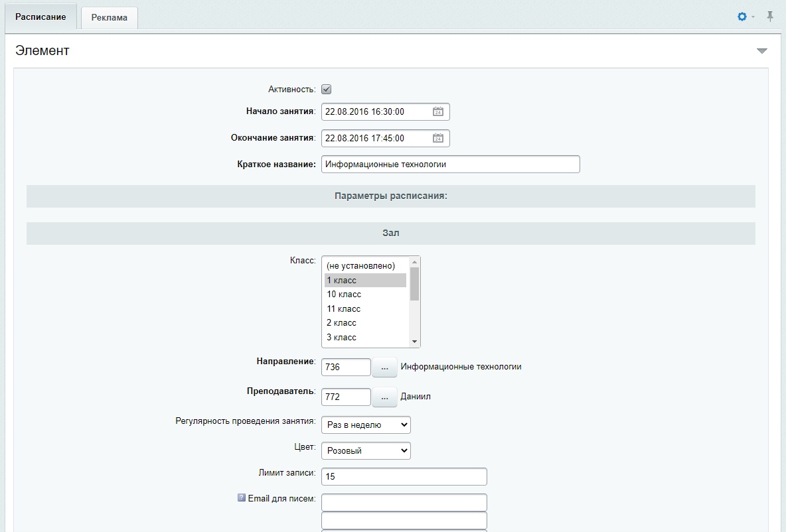Toggle the Активность checkbox
786x532 pixels.
click(x=327, y=89)
